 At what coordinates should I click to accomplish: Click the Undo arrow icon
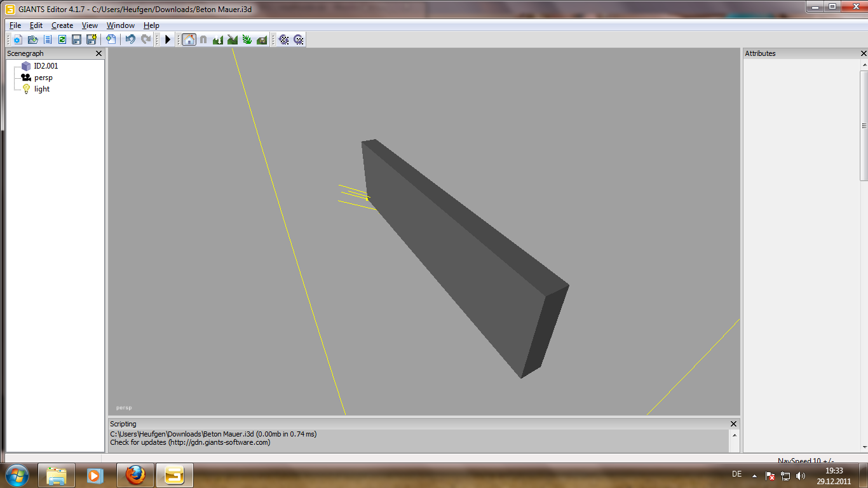(x=130, y=39)
